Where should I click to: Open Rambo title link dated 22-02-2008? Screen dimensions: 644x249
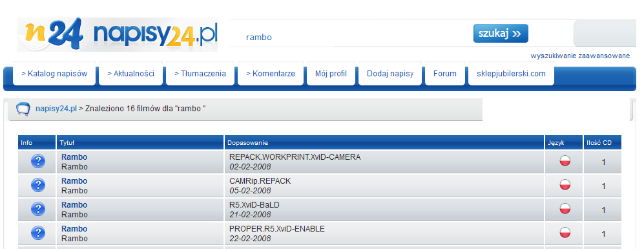point(74,228)
